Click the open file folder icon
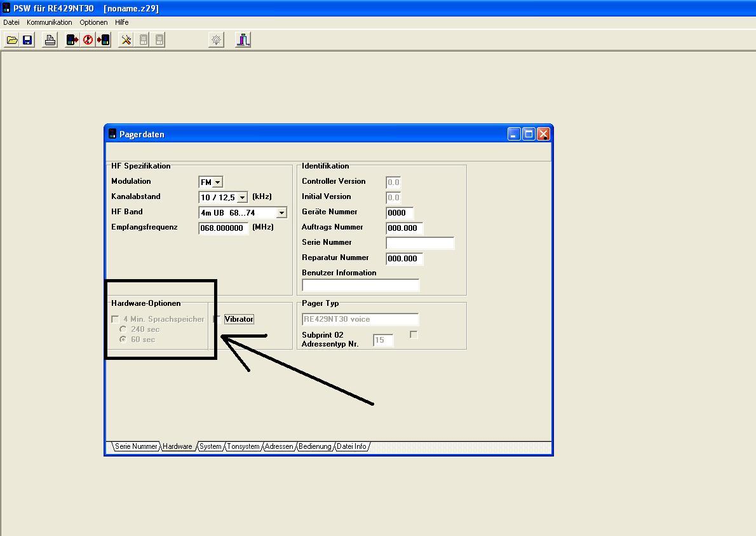Image resolution: width=756 pixels, height=536 pixels. (12, 40)
